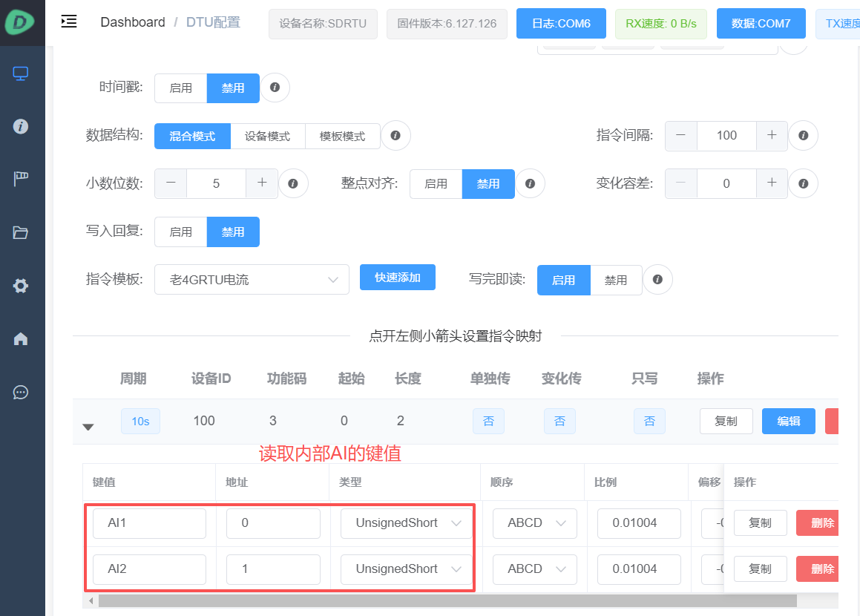Open the settings gear in sidebar

[x=22, y=286]
